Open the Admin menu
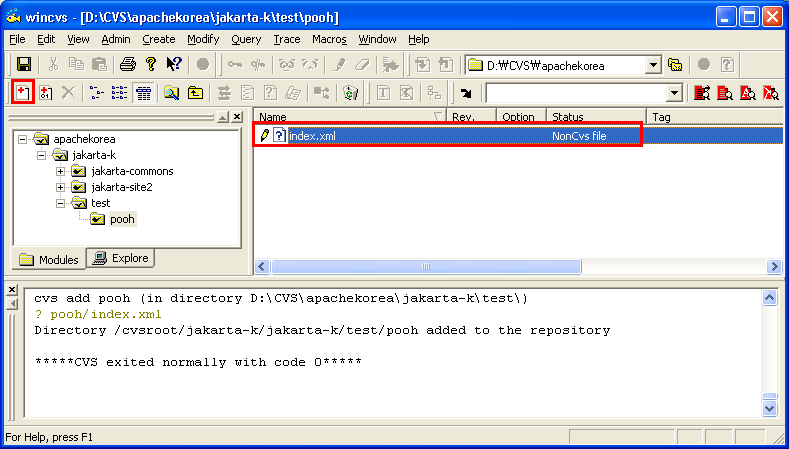The image size is (789, 449). 115,39
